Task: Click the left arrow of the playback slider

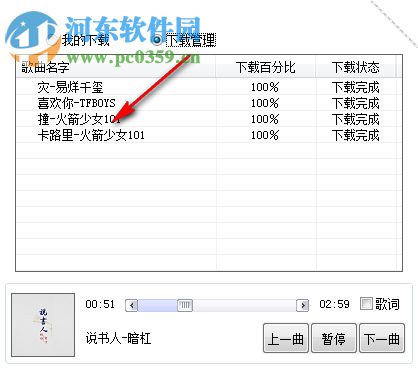Action: [132, 305]
